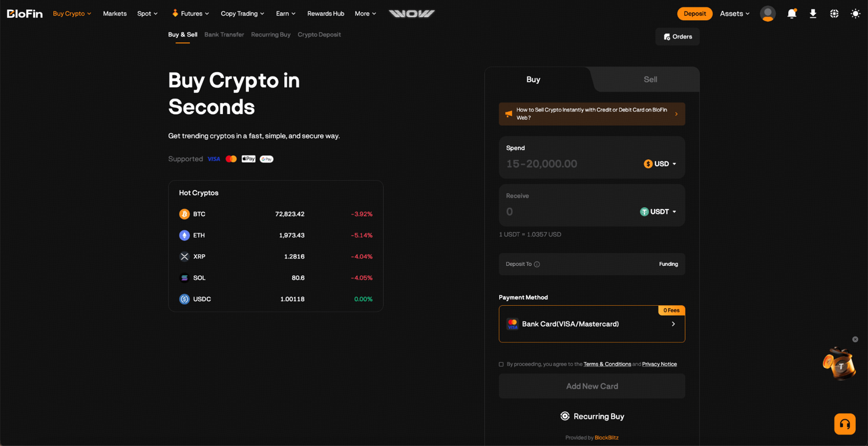Viewport: 868px width, 446px height.
Task: Click the Visa logo under Supported
Action: click(x=214, y=159)
